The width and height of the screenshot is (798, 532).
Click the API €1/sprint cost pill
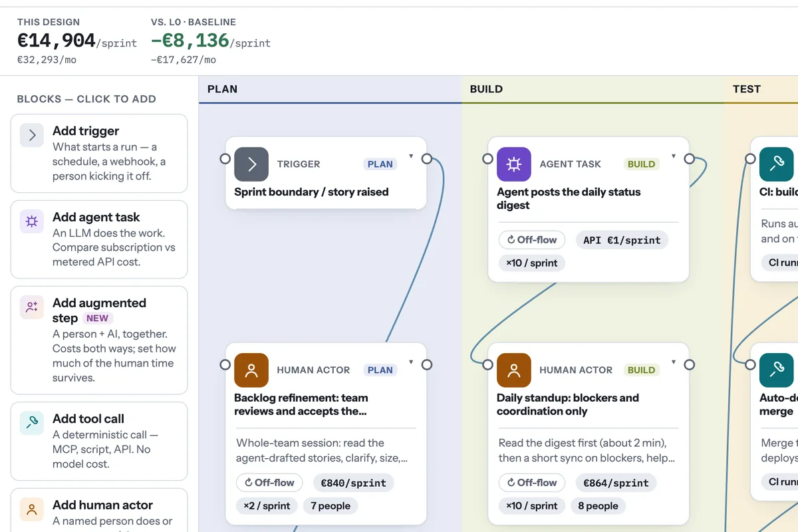[622, 240]
